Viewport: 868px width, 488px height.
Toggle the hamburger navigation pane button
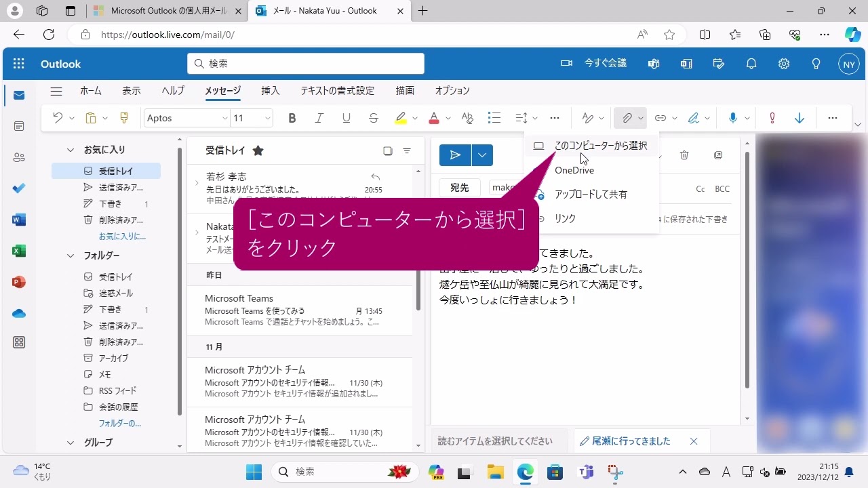(56, 91)
